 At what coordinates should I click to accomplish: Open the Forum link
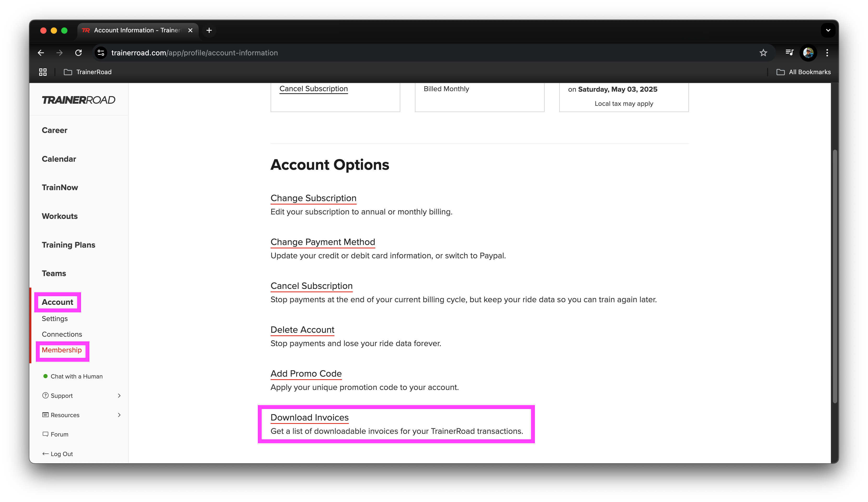click(x=55, y=434)
